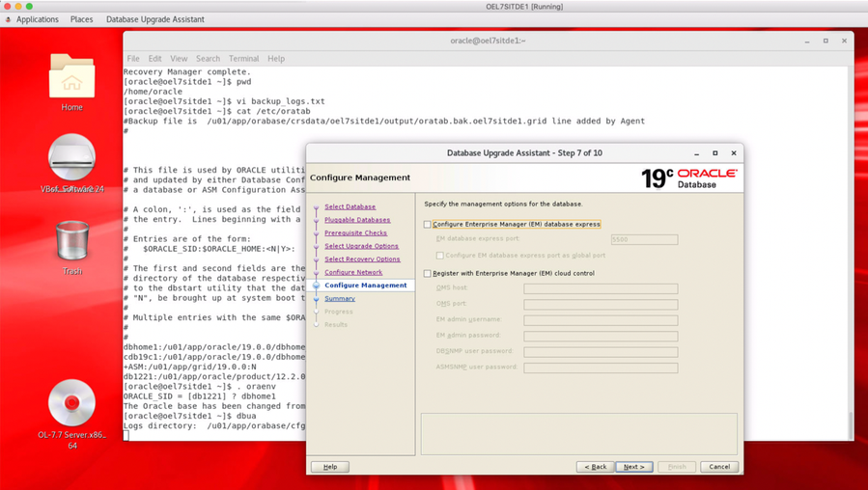Click the EM admin password field
The image size is (868, 490).
click(x=601, y=337)
